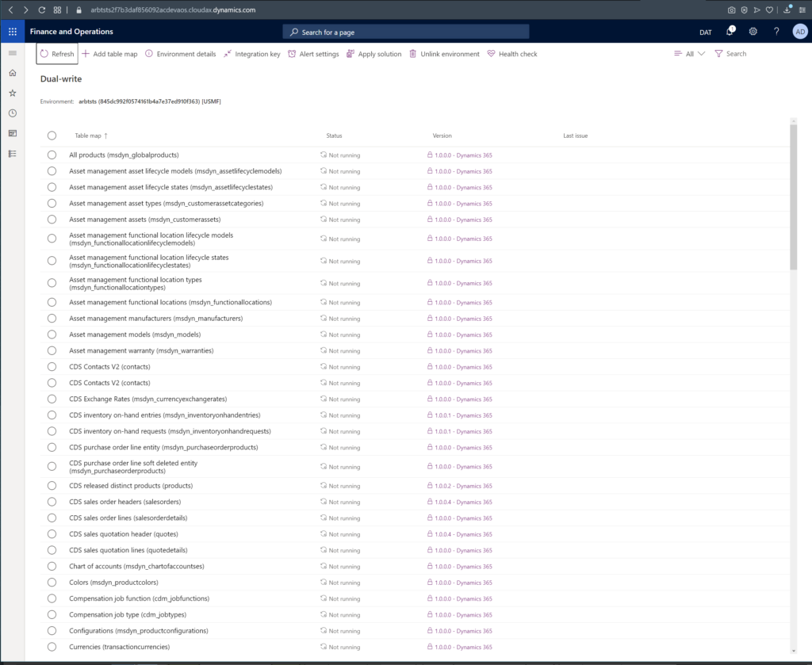This screenshot has height=665, width=812.
Task: Select the All products row radio button
Action: pyautogui.click(x=52, y=155)
